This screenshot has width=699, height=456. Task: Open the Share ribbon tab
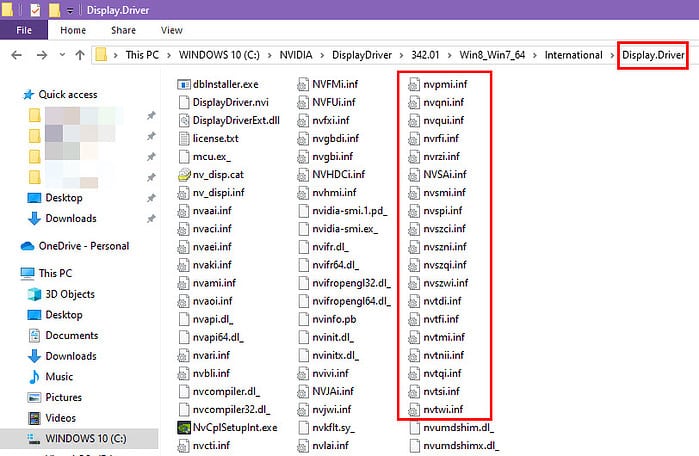(122, 30)
